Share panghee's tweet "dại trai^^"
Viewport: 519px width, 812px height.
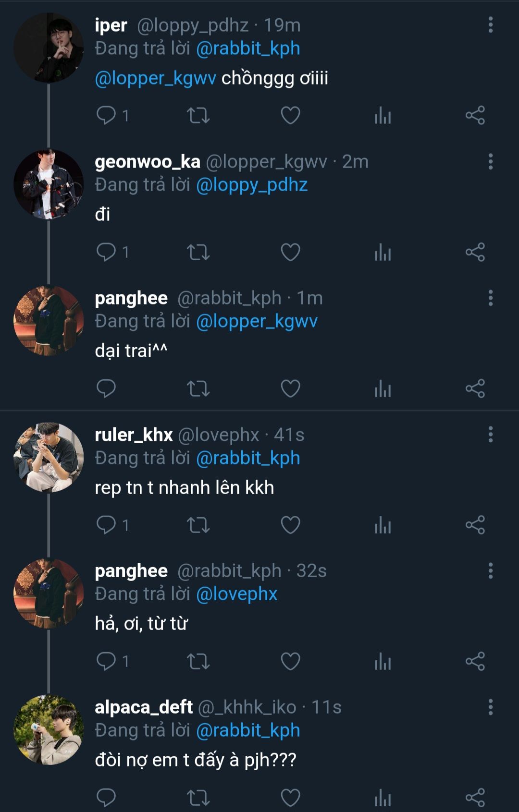[475, 388]
